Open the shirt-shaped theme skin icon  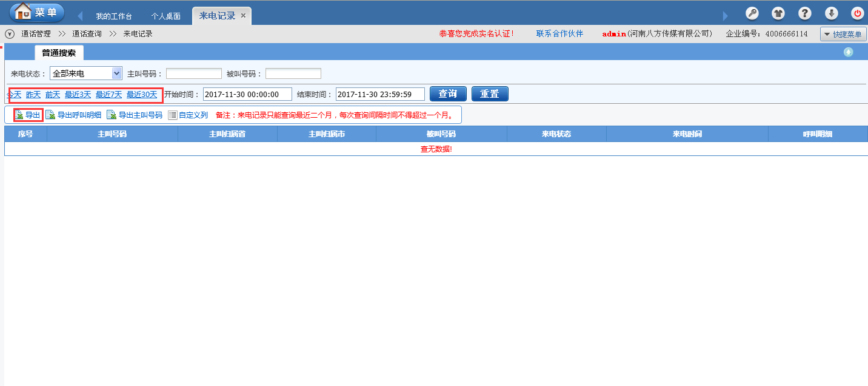coord(778,13)
